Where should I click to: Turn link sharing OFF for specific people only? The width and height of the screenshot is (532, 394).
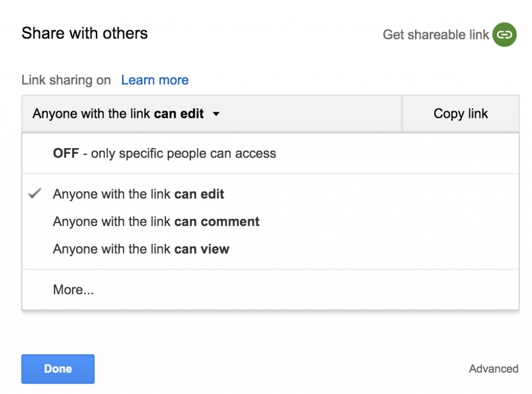click(164, 154)
